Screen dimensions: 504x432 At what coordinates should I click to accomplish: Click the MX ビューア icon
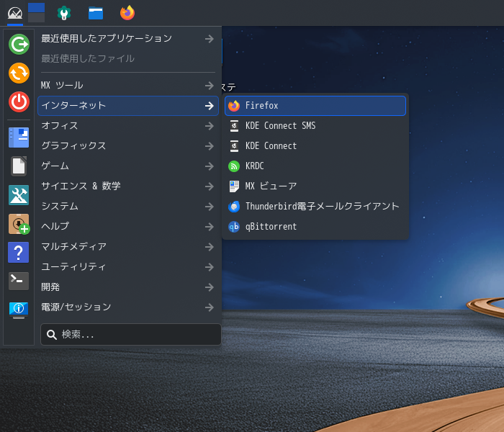click(234, 186)
